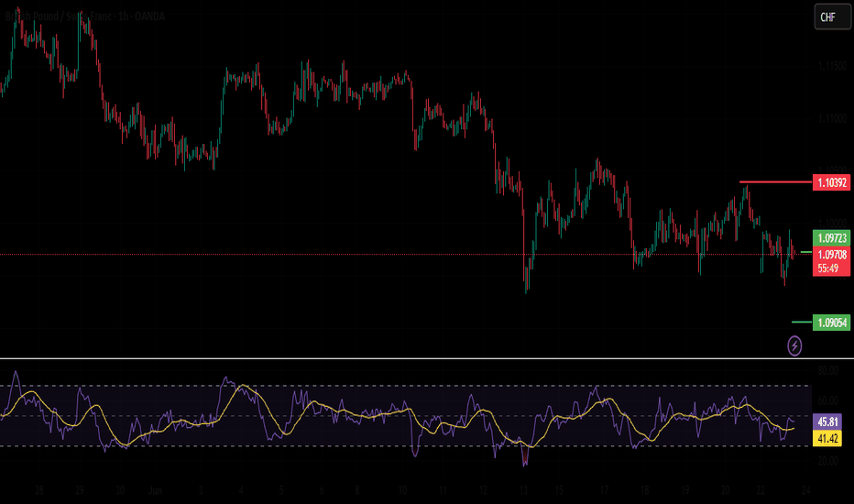Open the CHF currency selector button
Image resolution: width=854 pixels, height=504 pixels.
pyautogui.click(x=832, y=16)
